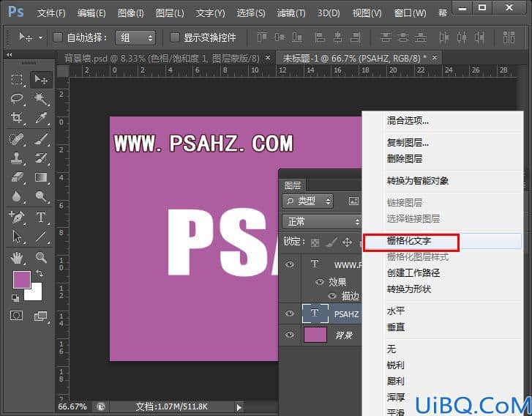532x416 pixels.
Task: Click the white background color swatch
Action: point(36,294)
